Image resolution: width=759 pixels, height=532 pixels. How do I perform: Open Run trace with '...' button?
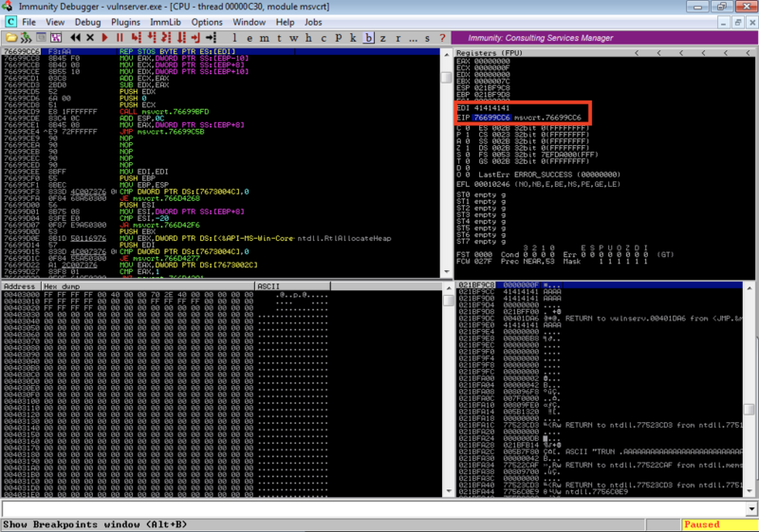pos(413,38)
